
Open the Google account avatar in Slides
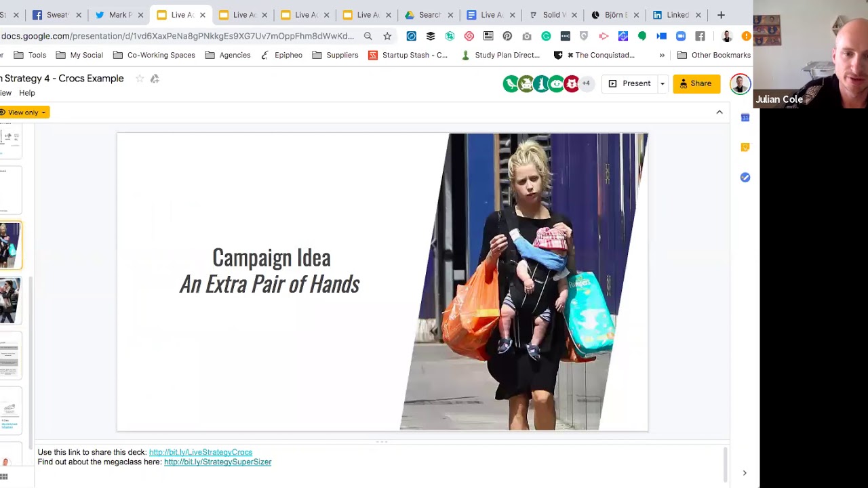(x=740, y=83)
